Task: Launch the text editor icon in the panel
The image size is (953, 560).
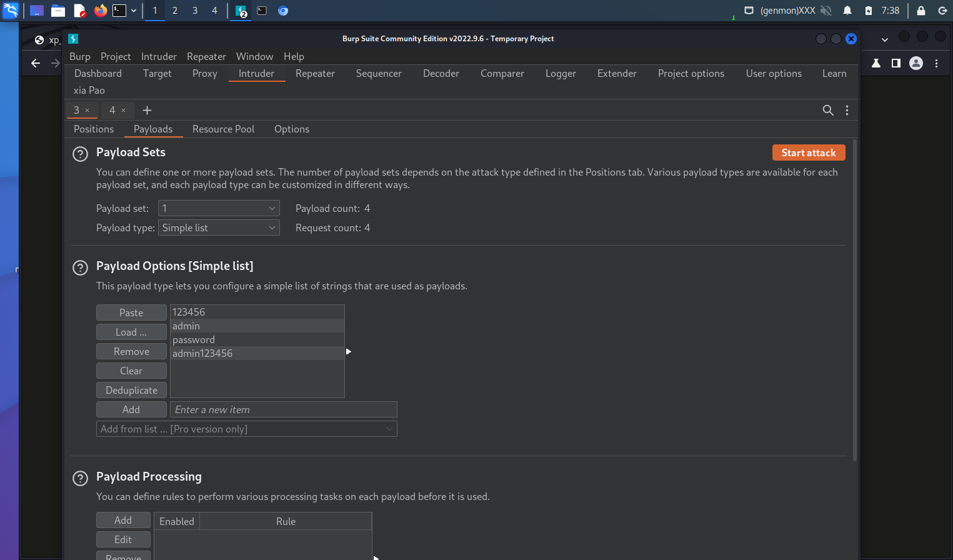Action: tap(79, 11)
